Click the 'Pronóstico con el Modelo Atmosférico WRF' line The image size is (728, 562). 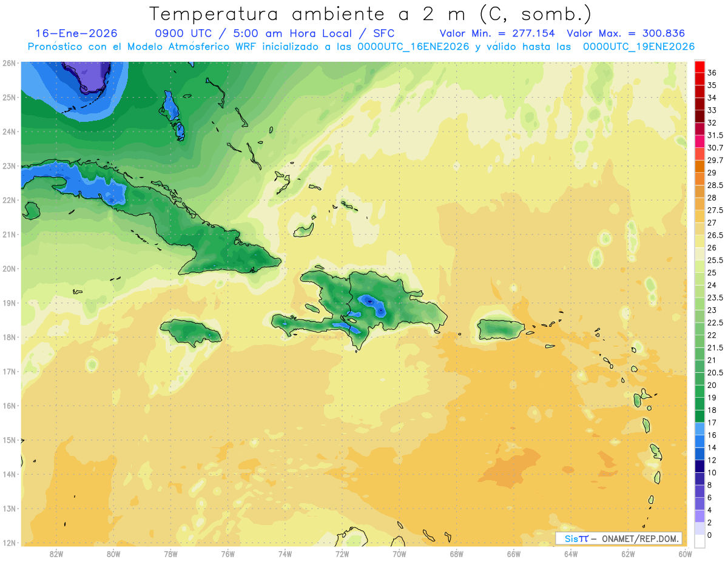tap(362, 47)
